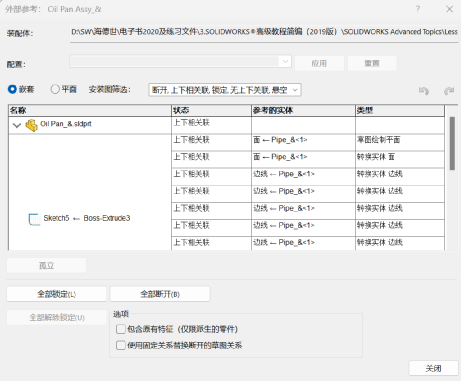This screenshot has width=461, height=381.
Task: Open the help question mark
Action: coord(418,9)
